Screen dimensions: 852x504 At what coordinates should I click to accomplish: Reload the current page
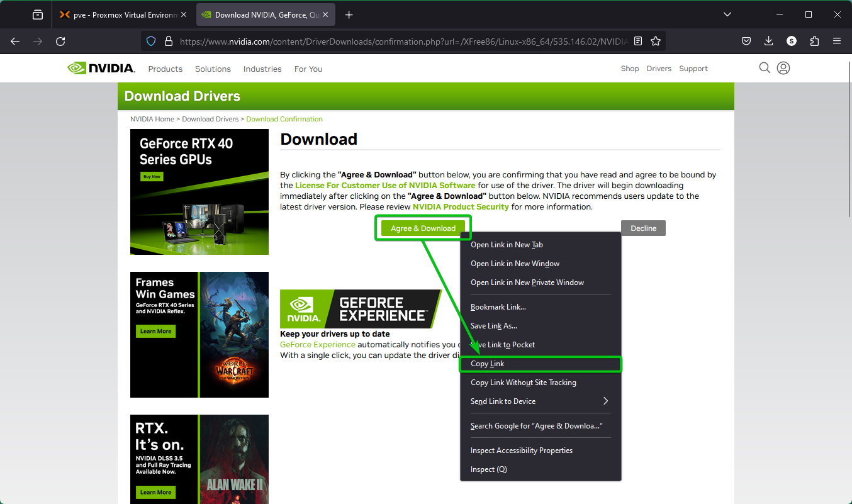60,41
